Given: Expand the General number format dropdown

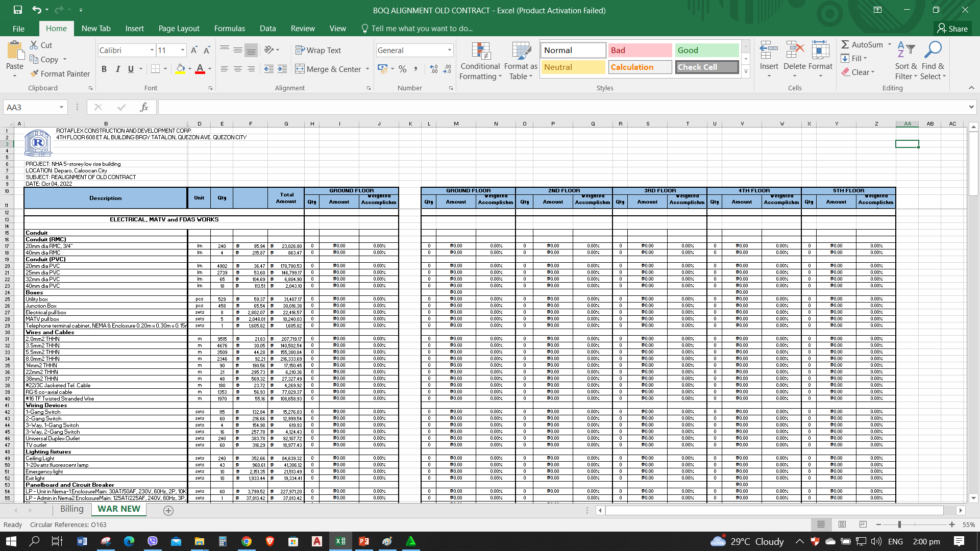Looking at the screenshot, I should (450, 50).
